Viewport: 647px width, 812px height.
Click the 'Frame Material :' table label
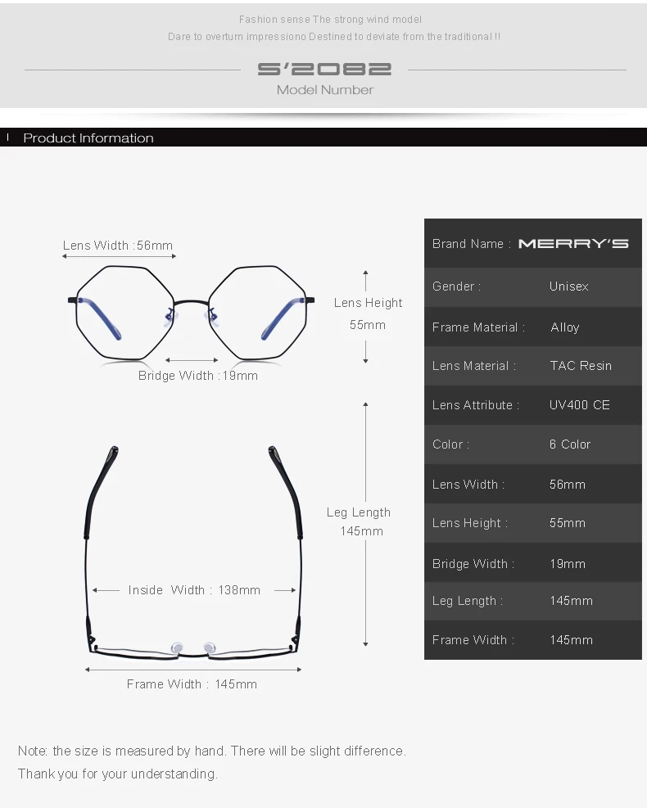click(478, 327)
